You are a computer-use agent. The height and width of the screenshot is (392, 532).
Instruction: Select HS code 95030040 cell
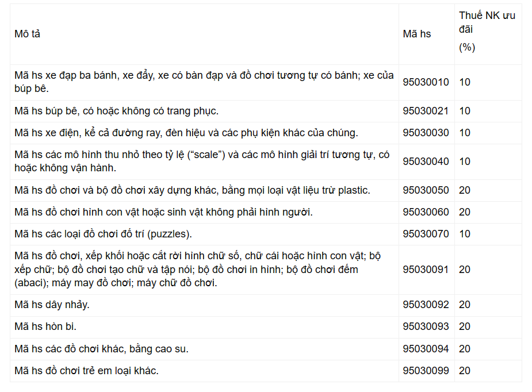(x=426, y=162)
